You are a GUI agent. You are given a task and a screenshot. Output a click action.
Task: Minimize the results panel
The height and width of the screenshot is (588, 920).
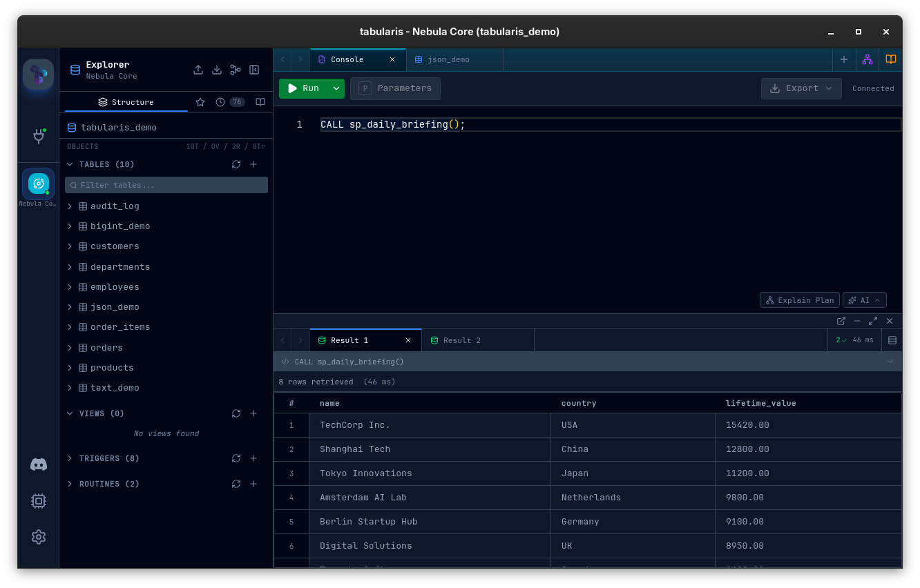point(857,321)
